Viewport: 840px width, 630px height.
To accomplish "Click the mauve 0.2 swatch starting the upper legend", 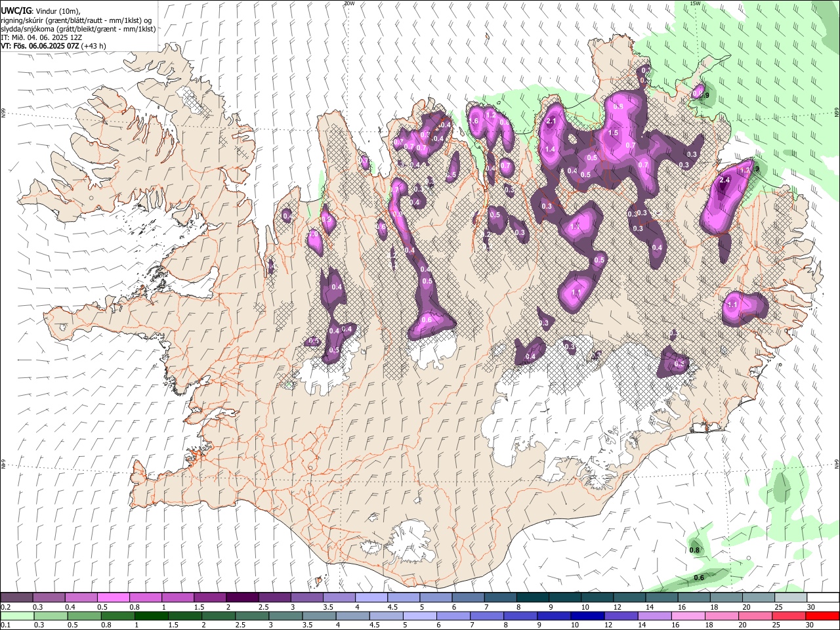I will click(x=17, y=598).
